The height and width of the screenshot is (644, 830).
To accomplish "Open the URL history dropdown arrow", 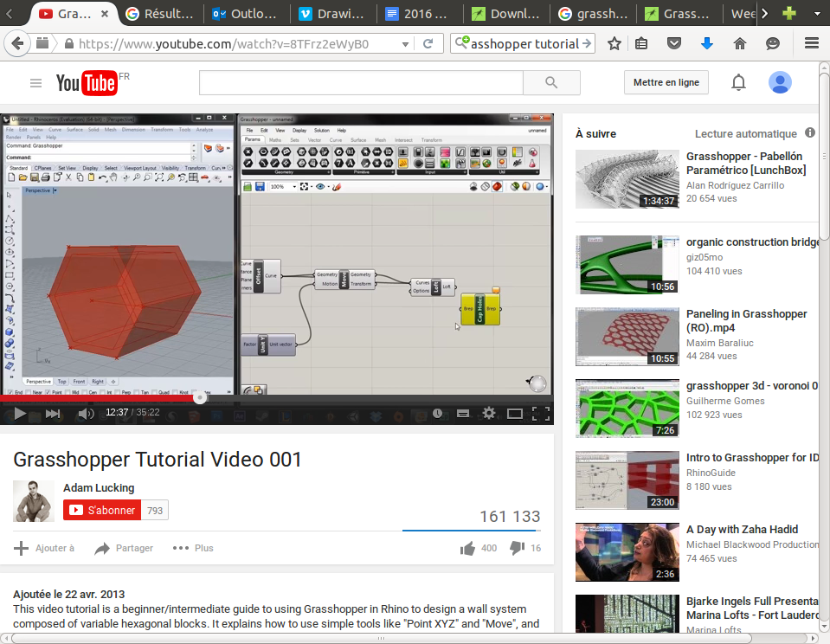I will pyautogui.click(x=405, y=44).
